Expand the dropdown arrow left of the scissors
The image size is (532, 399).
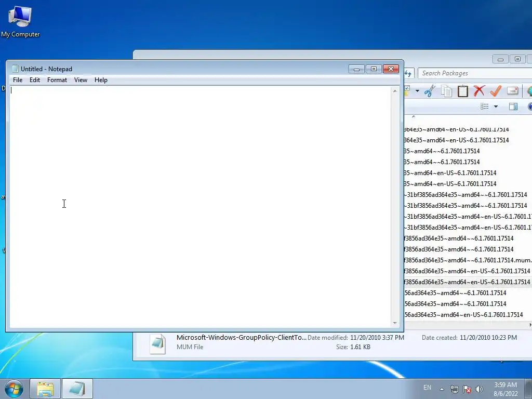pos(417,91)
